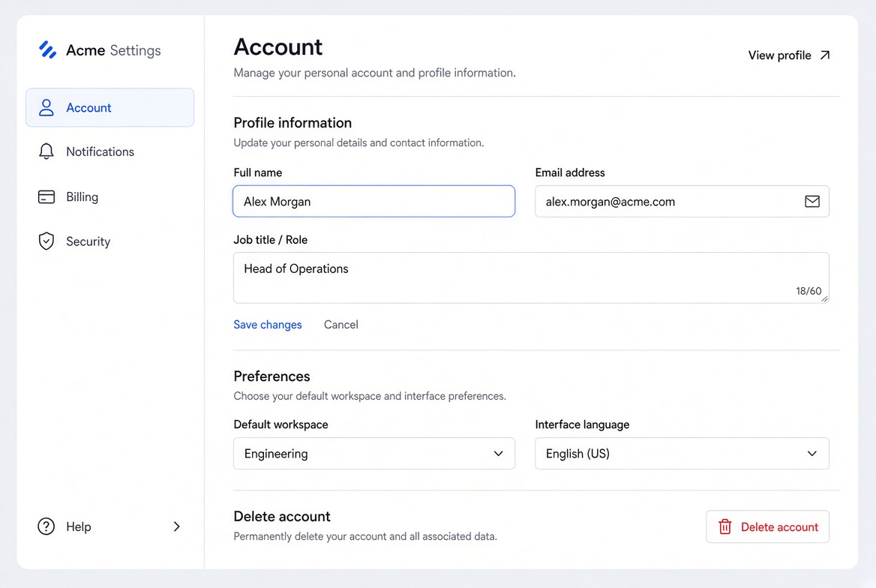Click 'Update your personal details' description

pyautogui.click(x=358, y=142)
